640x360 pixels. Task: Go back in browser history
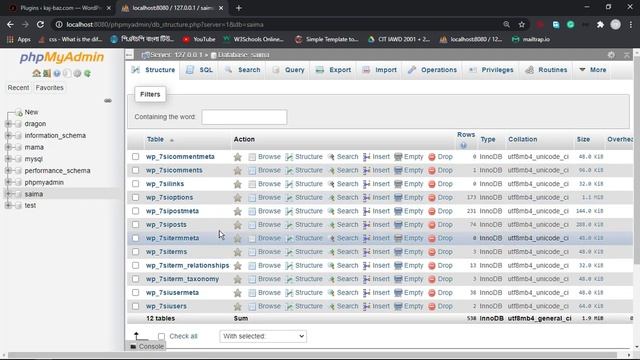pos(10,24)
